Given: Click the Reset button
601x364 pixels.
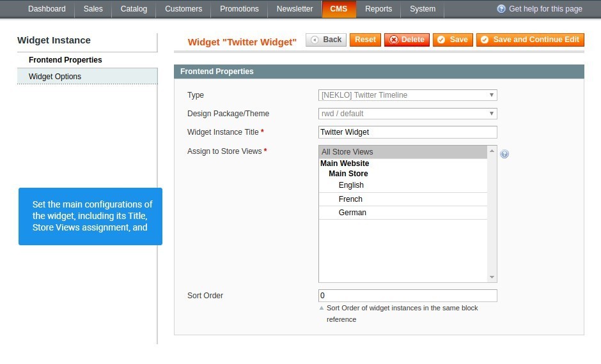Looking at the screenshot, I should pos(365,40).
